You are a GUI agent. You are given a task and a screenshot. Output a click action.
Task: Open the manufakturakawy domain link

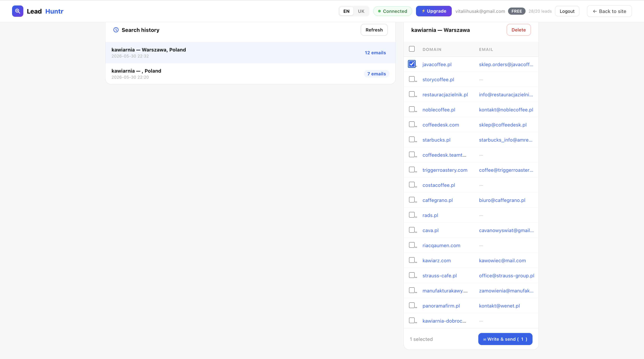[x=445, y=291]
